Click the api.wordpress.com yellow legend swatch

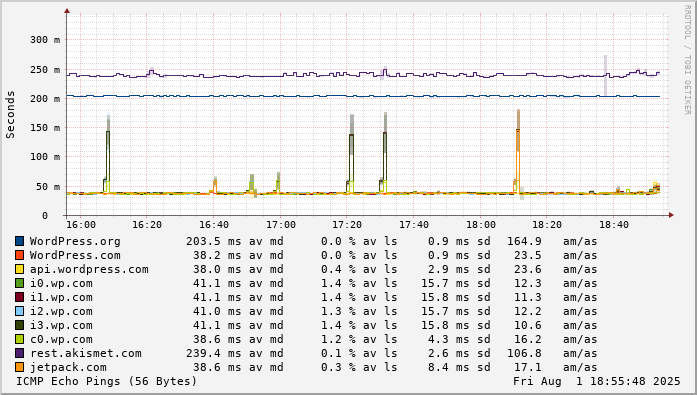point(20,269)
